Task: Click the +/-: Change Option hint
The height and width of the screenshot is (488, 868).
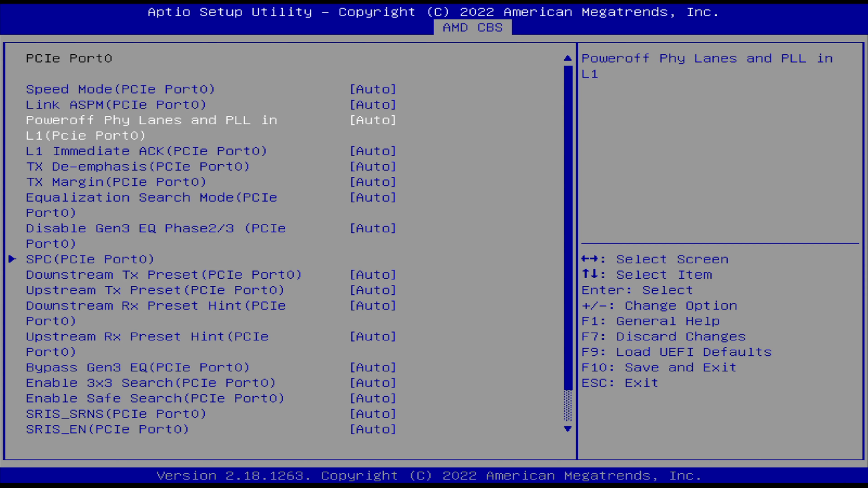Action: pos(659,306)
